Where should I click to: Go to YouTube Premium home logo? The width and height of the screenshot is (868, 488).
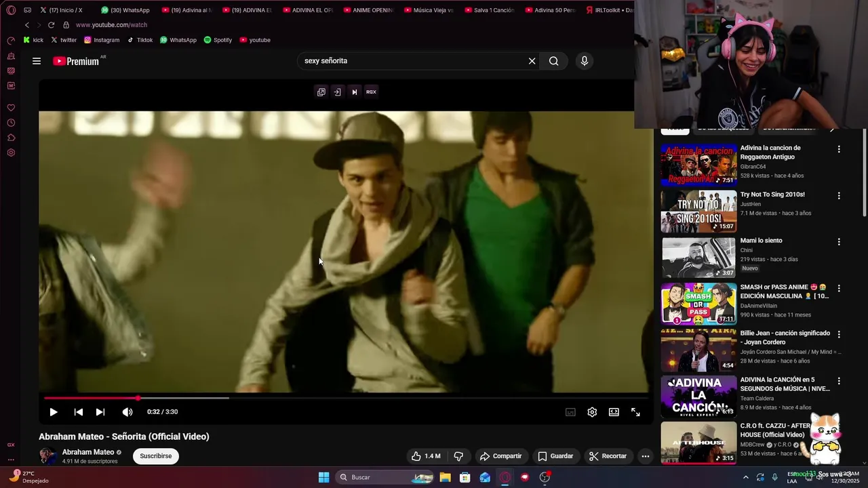pos(77,61)
